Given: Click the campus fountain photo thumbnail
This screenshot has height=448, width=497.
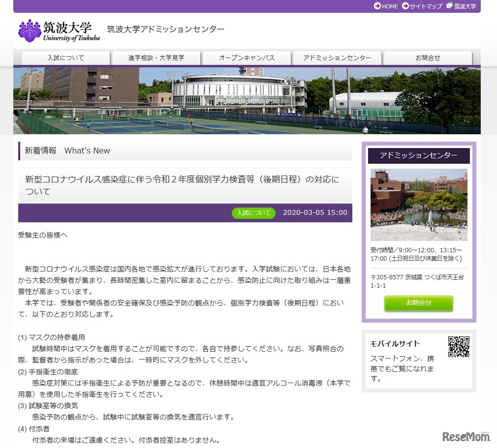Looking at the screenshot, I should 419,205.
